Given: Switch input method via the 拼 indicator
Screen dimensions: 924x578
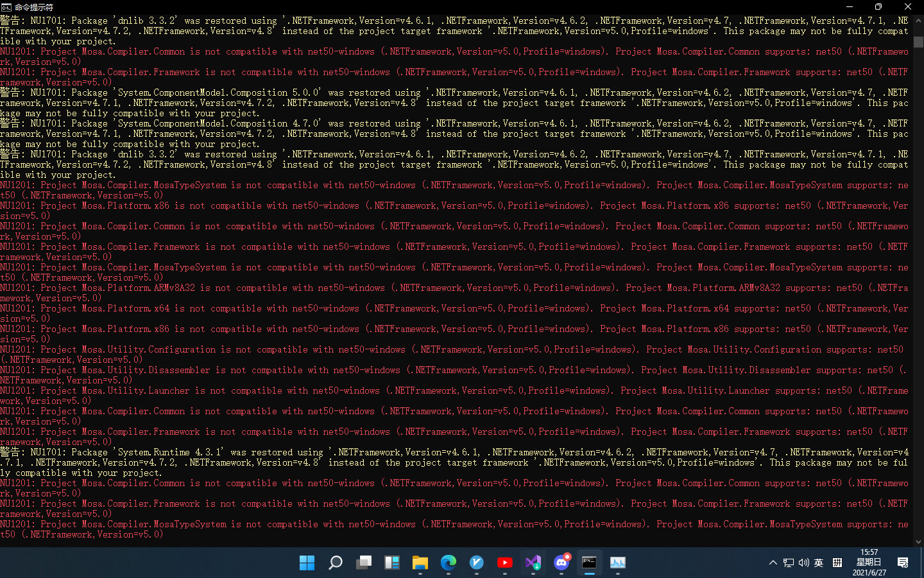Looking at the screenshot, I should tap(837, 563).
